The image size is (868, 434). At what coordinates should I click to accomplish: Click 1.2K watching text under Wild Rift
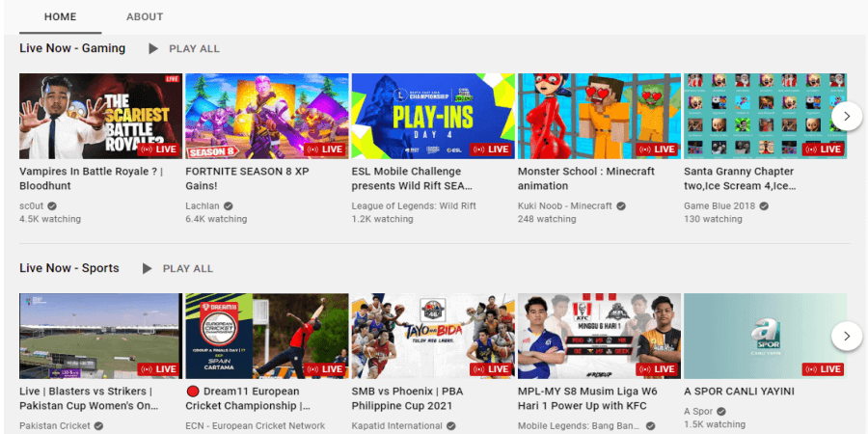(x=382, y=219)
